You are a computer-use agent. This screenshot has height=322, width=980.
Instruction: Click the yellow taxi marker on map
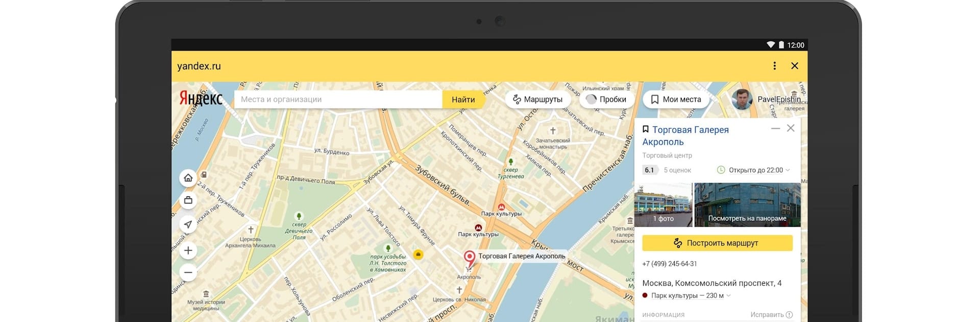(418, 254)
